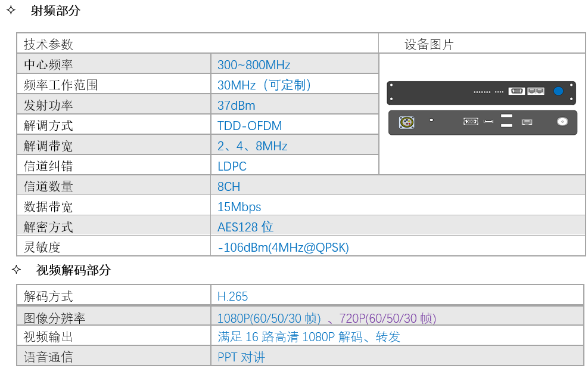Click the single Ethernet port on rear panel

click(527, 122)
